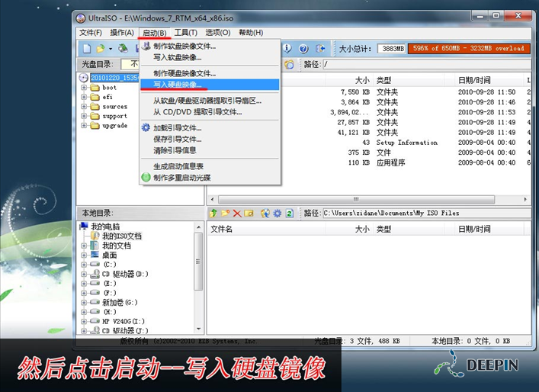This screenshot has width=539, height=392.
Task: Click the red delete X icon in local toolbar
Action: tap(237, 214)
